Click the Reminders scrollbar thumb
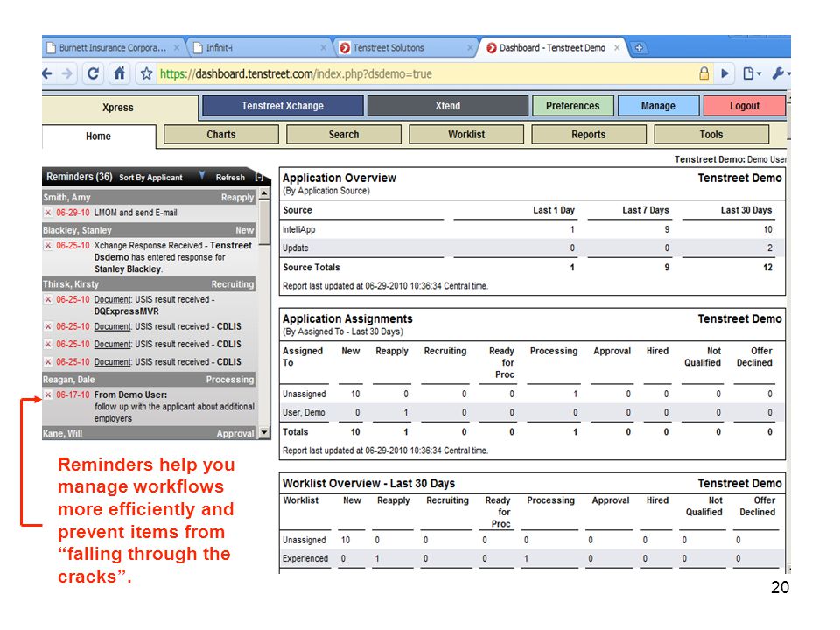The image size is (840, 630). pyautogui.click(x=264, y=221)
